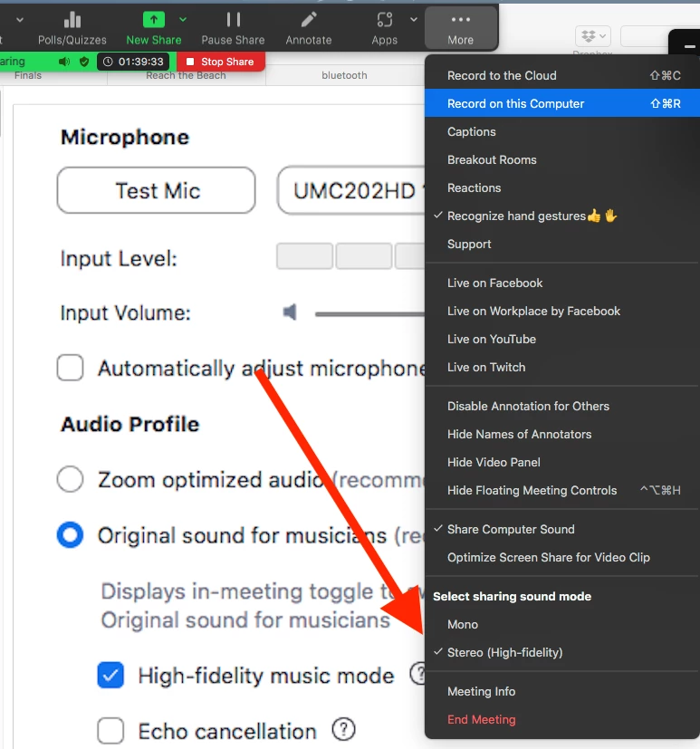Click the Pause Share icon
Screen dimensions: 700x749
pos(233,20)
